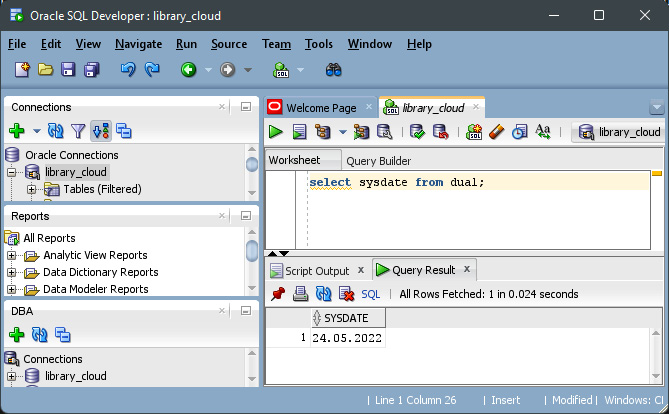
Task: Refresh the DBA panel
Action: (40, 335)
